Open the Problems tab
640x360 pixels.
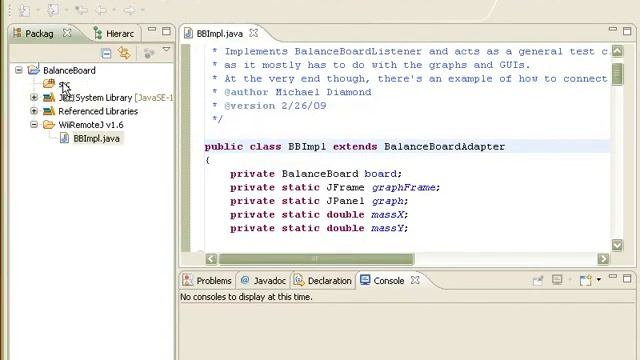(x=208, y=280)
